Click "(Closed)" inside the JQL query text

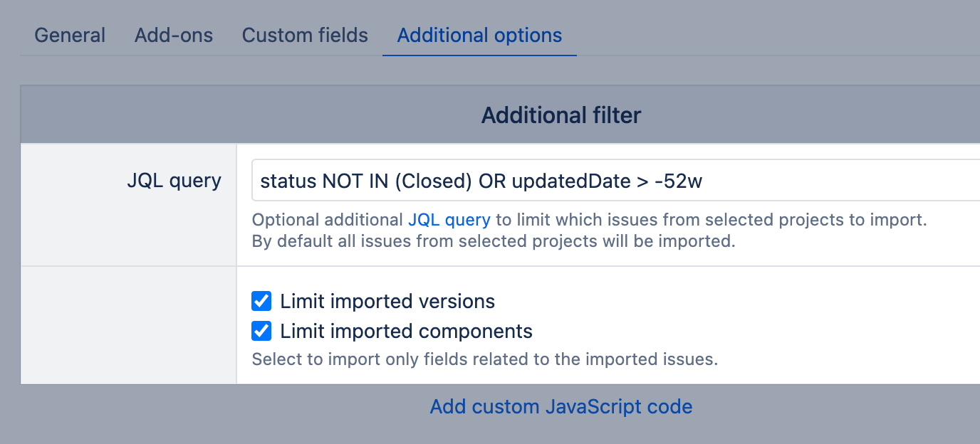[x=432, y=181]
